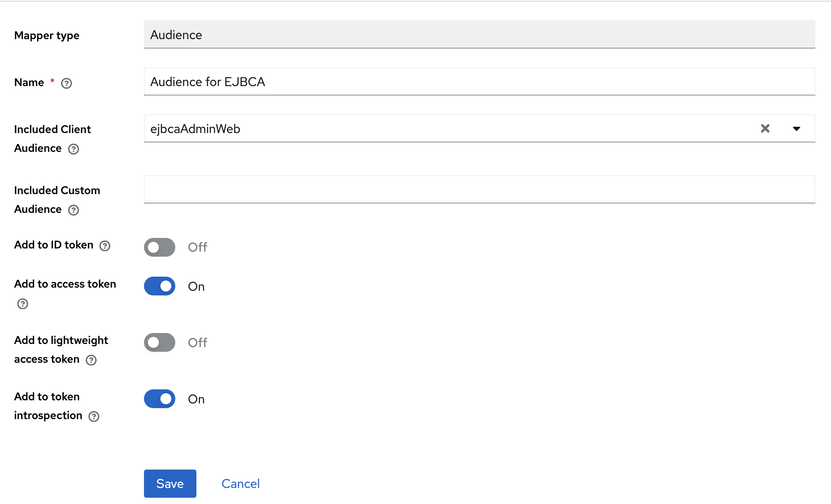Show help for Included Custom Audience
Viewport: 831px width, 504px height.
pyautogui.click(x=74, y=210)
